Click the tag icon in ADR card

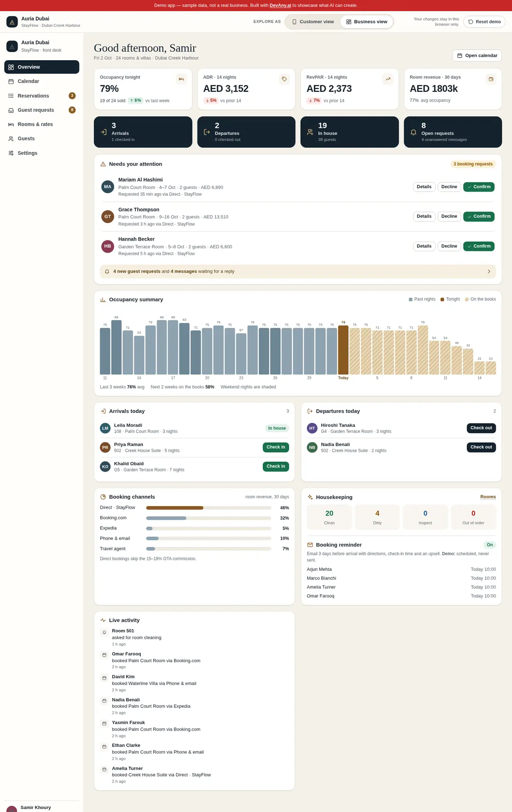coord(284,79)
